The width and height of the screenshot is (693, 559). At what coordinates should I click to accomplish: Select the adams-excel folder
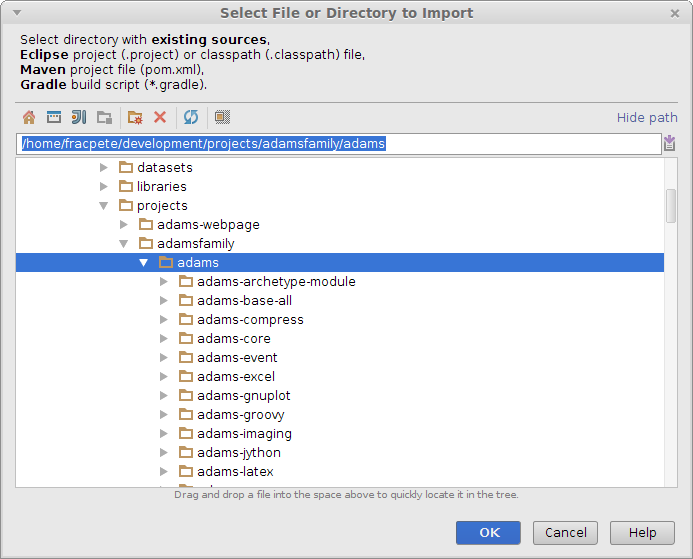coord(237,377)
